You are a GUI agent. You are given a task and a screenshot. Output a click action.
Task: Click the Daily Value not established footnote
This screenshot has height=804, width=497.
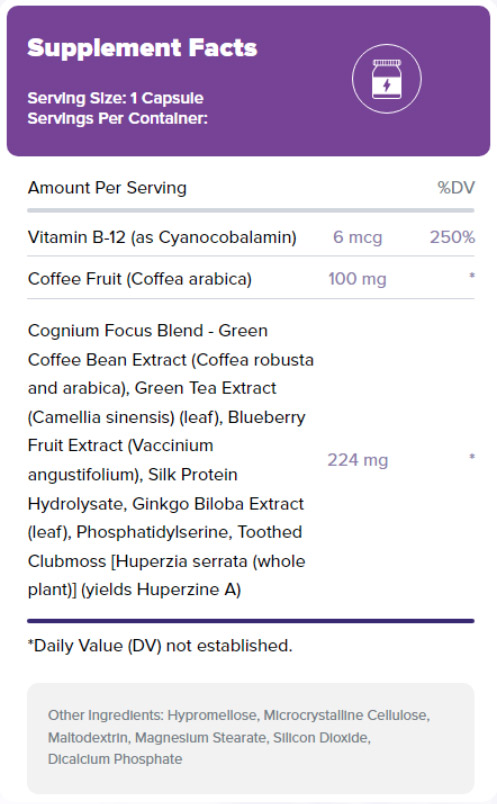[160, 646]
